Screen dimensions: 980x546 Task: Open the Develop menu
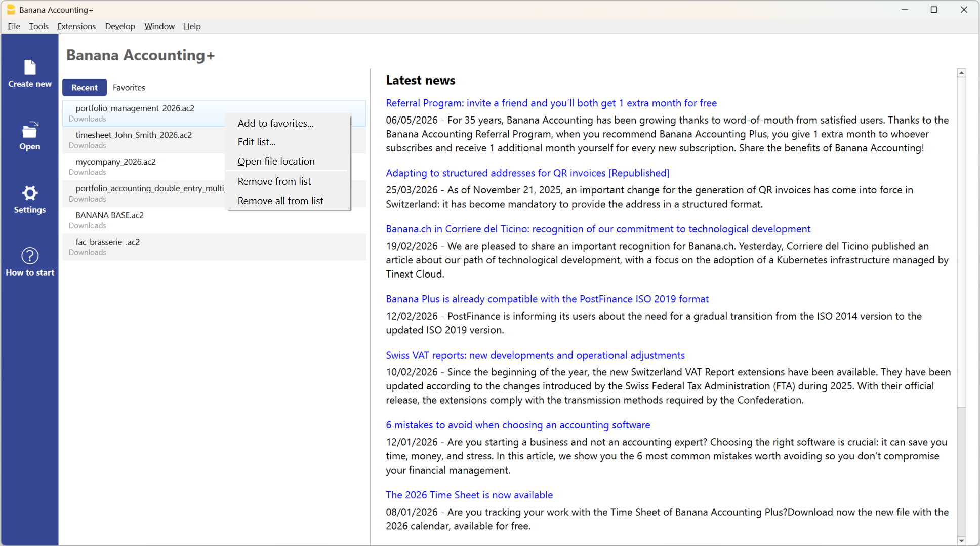[x=120, y=26]
